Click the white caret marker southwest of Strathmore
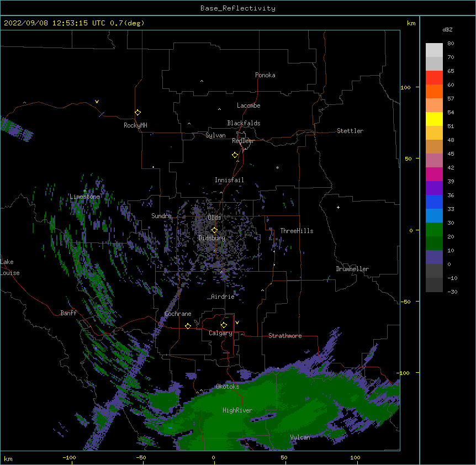The width and height of the screenshot is (476, 465). click(x=242, y=334)
